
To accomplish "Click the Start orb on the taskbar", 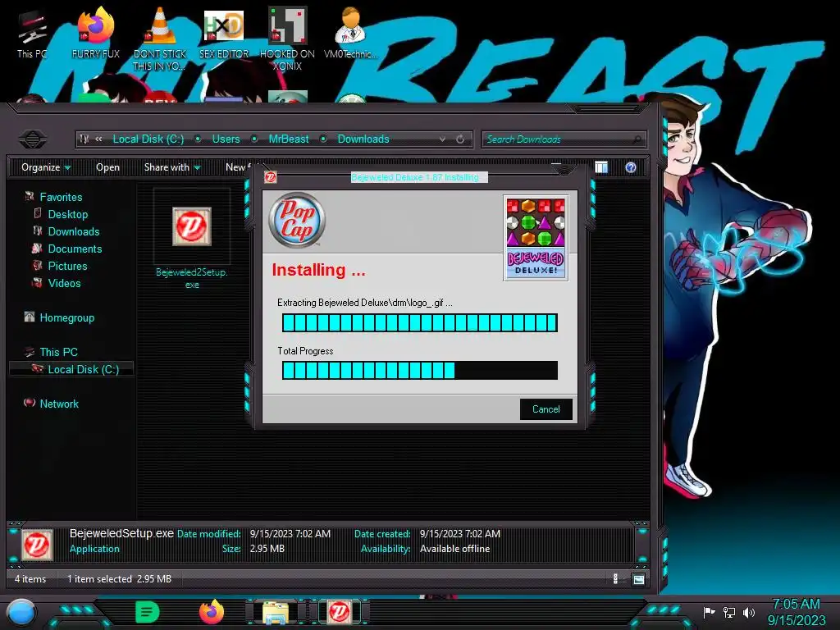I will pyautogui.click(x=21, y=614).
